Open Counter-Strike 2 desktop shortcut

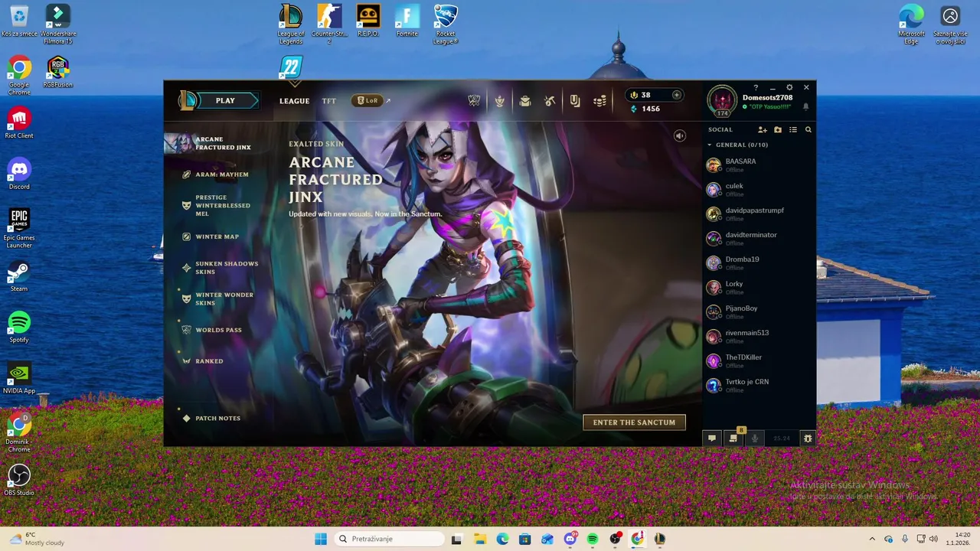pos(329,24)
